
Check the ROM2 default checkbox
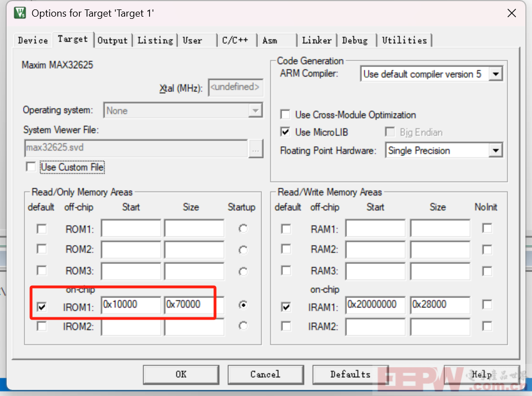(42, 249)
